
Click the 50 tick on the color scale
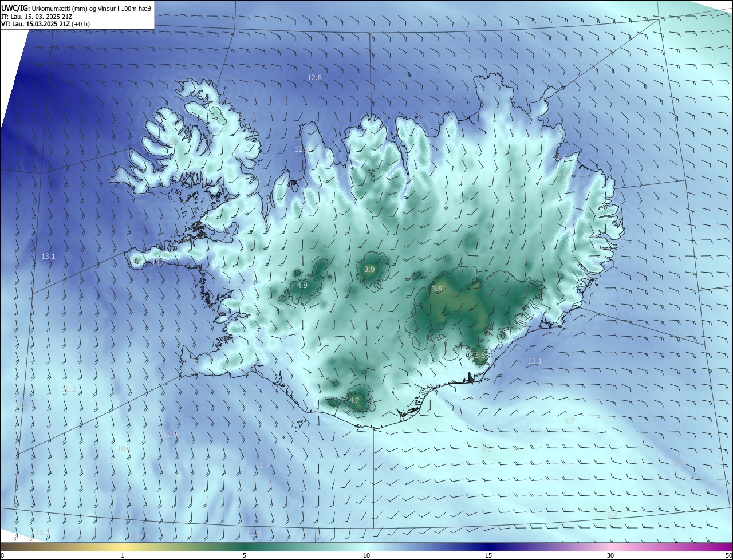click(x=728, y=556)
